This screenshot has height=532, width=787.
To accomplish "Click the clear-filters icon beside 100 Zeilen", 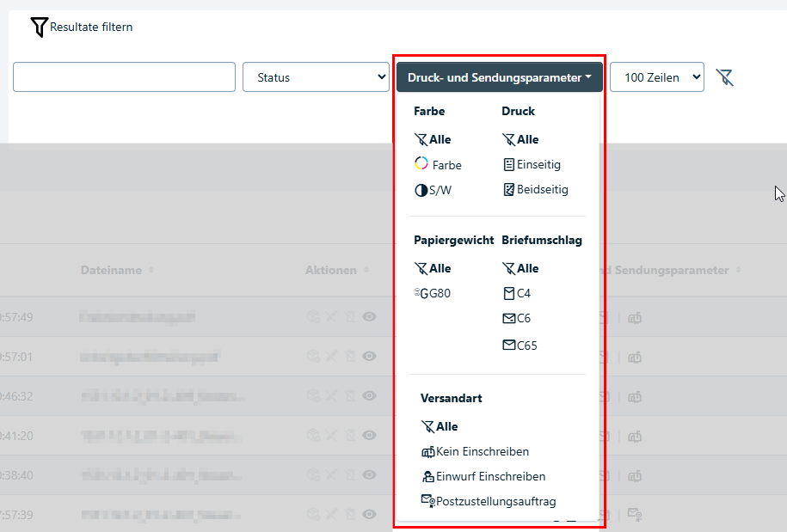I will [724, 78].
